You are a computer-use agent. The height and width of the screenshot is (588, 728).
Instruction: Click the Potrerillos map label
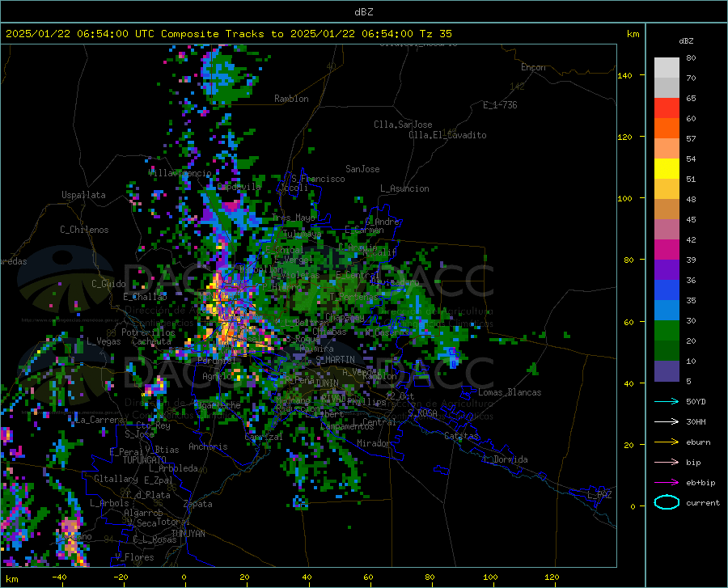pos(148,332)
